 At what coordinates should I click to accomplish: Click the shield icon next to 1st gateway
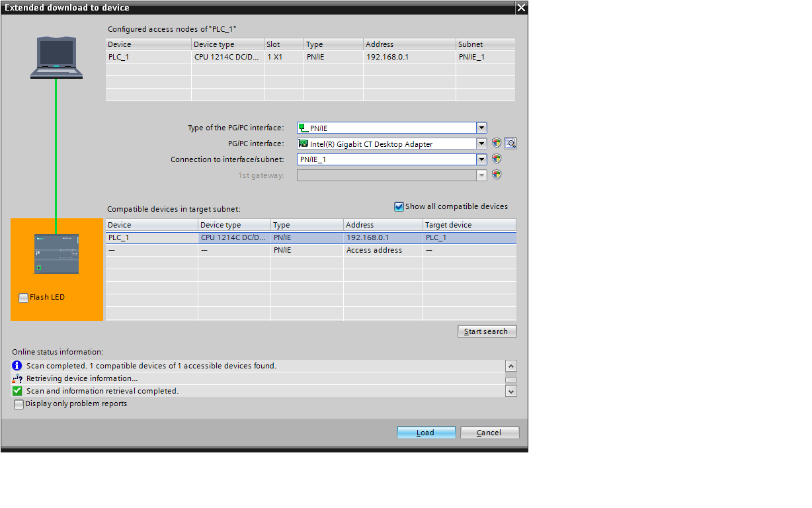tap(497, 175)
